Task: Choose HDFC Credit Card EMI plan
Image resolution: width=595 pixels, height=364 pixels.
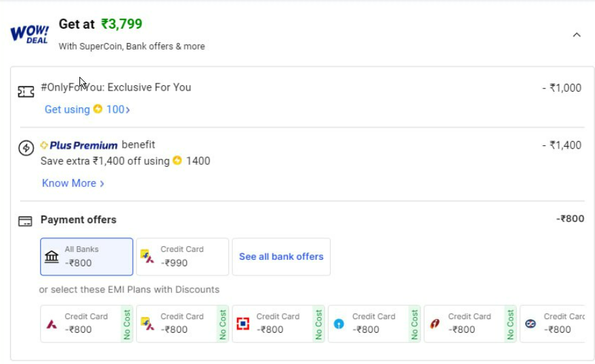Action: (x=278, y=324)
